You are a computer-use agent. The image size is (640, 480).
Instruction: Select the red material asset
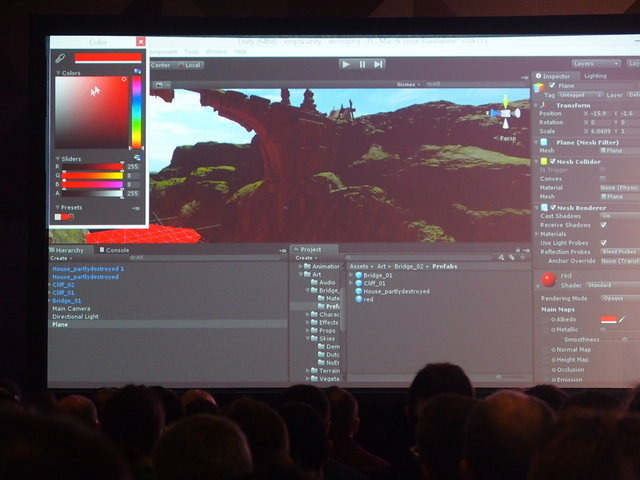click(364, 299)
